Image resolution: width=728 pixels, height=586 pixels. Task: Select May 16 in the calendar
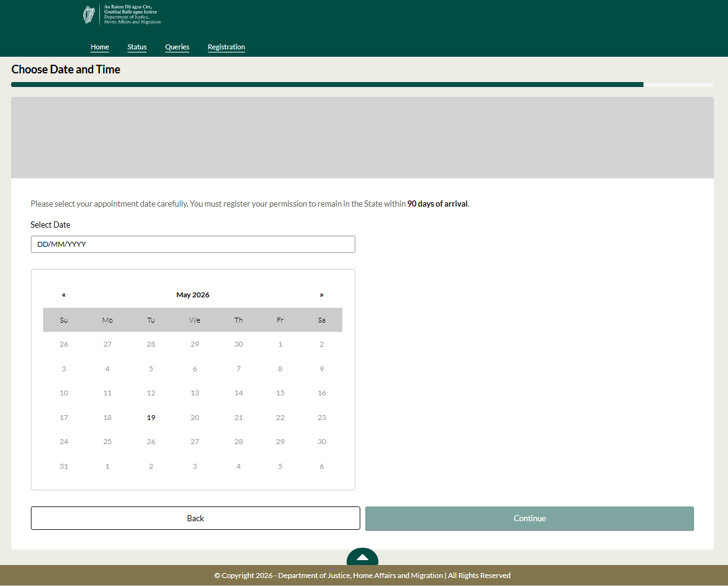click(322, 393)
